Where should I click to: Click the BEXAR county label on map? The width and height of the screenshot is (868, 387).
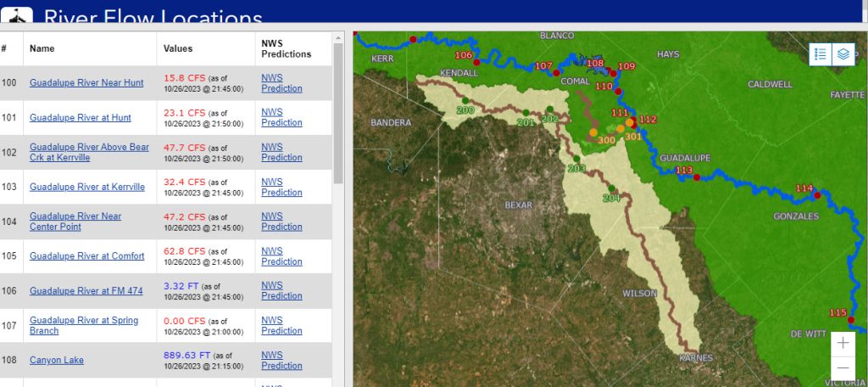[518, 205]
